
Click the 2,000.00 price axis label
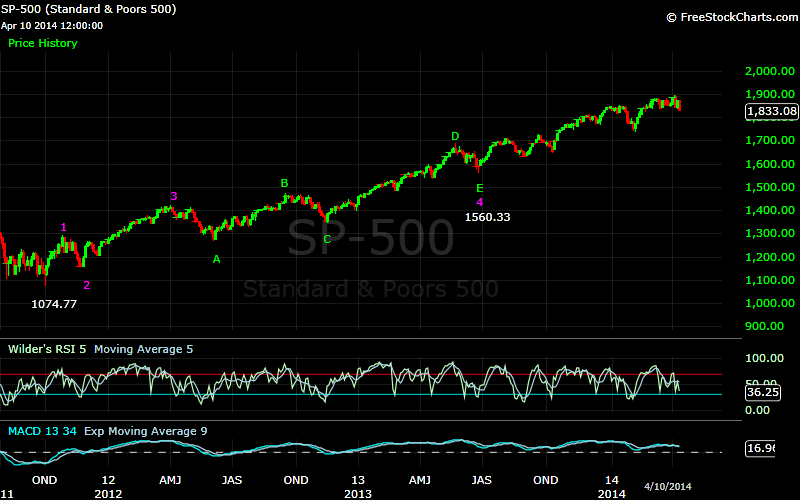coord(770,71)
